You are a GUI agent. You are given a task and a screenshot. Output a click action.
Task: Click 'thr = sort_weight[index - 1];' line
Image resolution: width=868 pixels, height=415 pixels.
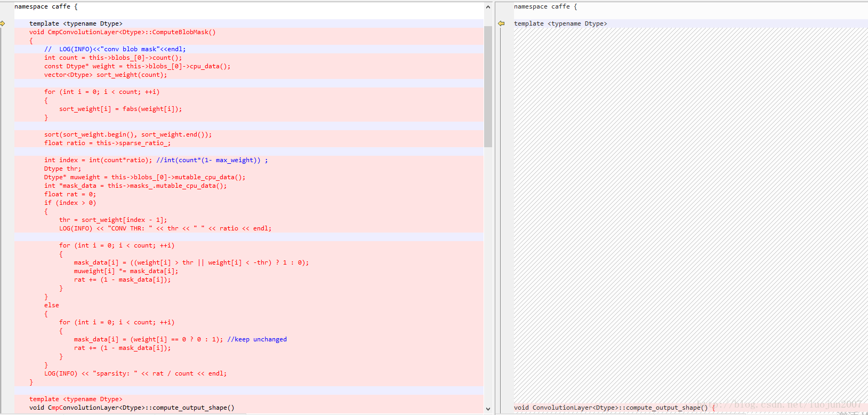[x=113, y=220]
